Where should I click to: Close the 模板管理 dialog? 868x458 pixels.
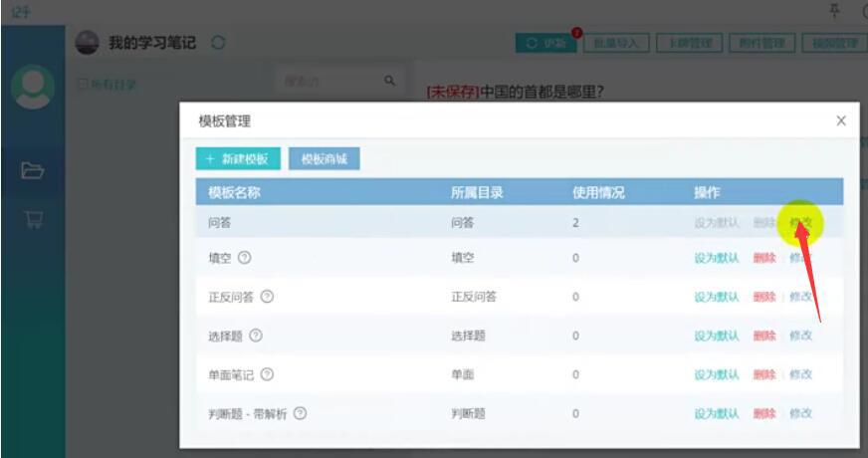point(841,120)
